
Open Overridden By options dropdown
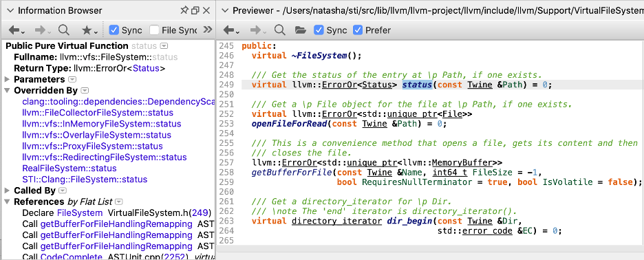pos(85,90)
